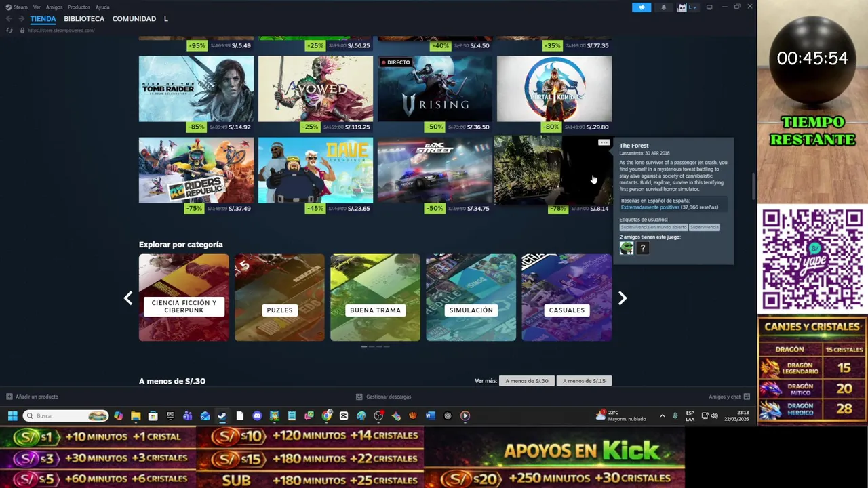This screenshot has height=488, width=868.
Task: Open File Explorer from the taskbar
Action: pyautogui.click(x=136, y=415)
